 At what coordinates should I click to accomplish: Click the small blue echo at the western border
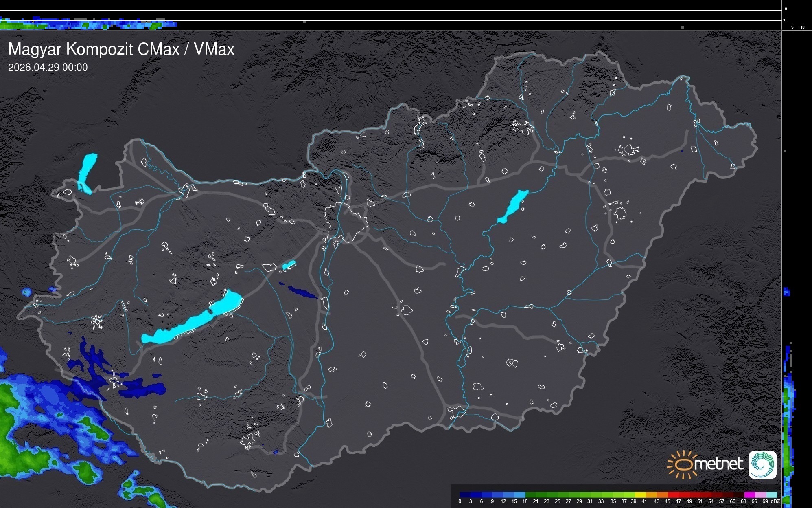tap(27, 292)
